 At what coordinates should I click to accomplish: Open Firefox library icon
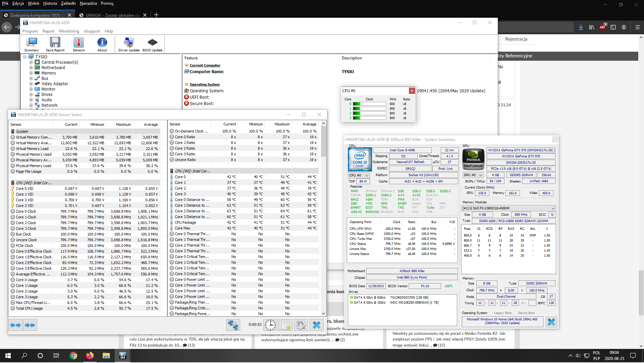click(591, 27)
